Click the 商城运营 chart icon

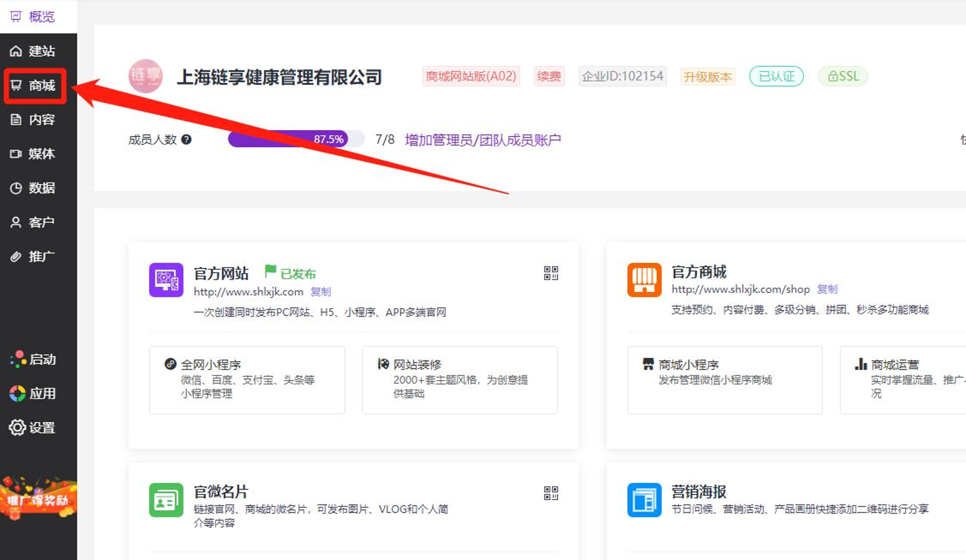tap(861, 364)
